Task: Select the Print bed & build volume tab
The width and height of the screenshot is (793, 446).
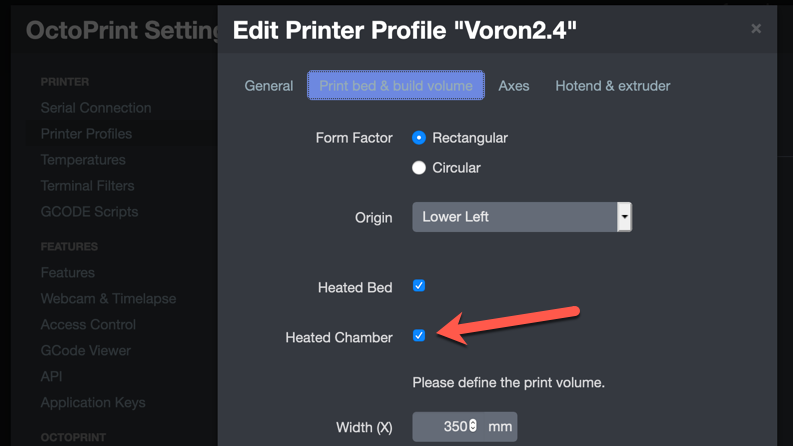Action: [396, 86]
